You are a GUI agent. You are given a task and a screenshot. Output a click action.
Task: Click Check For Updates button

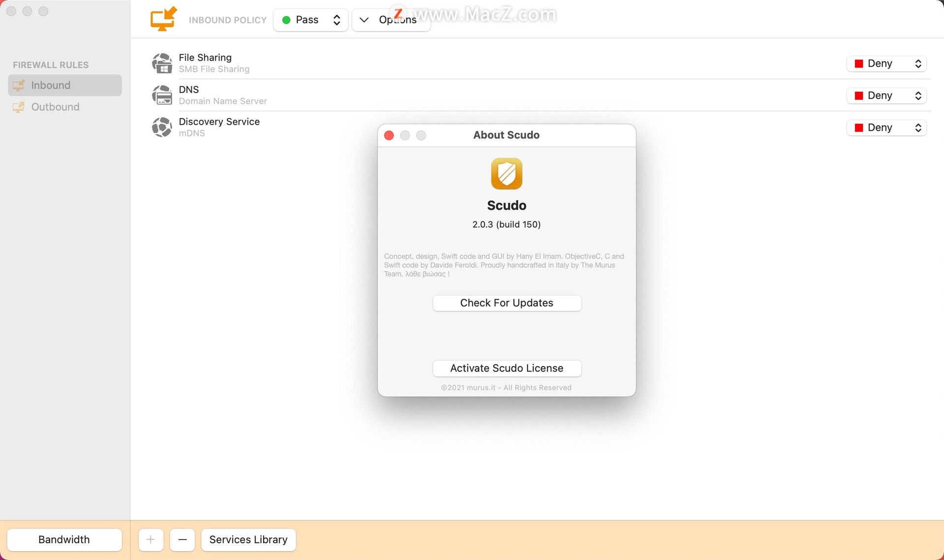tap(506, 303)
